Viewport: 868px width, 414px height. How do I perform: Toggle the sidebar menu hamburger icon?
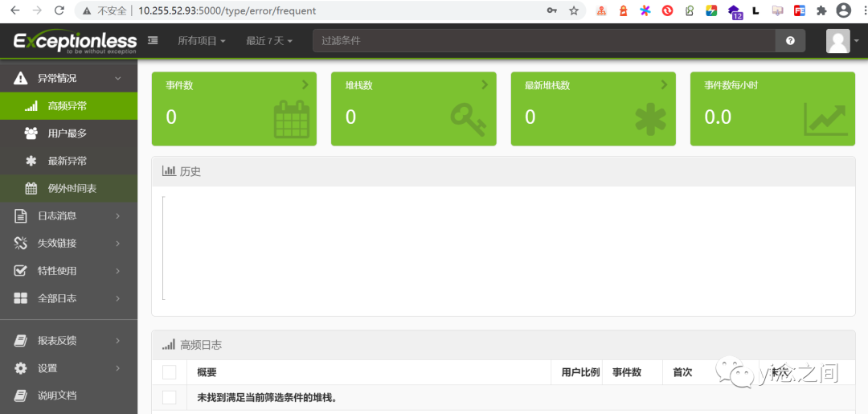153,40
